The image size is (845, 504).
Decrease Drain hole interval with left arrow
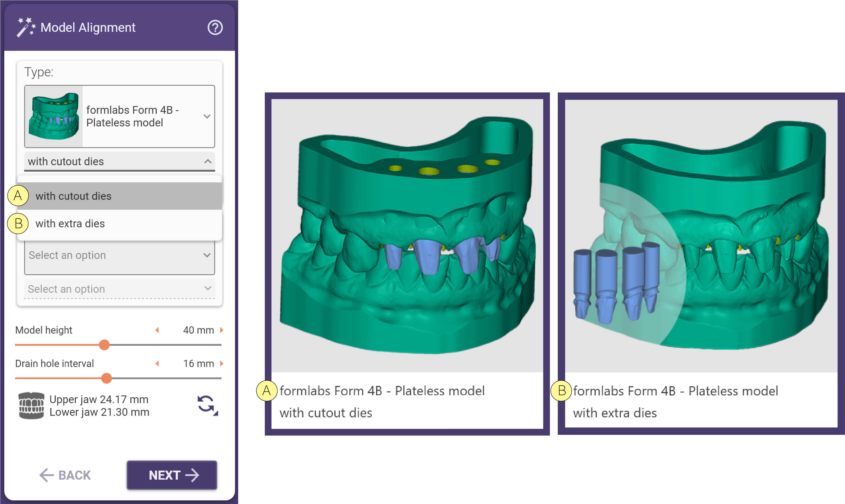pyautogui.click(x=157, y=363)
